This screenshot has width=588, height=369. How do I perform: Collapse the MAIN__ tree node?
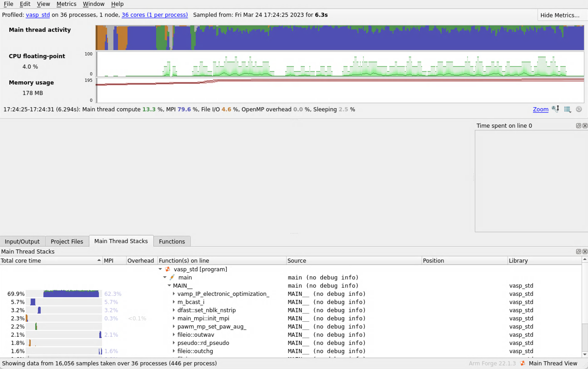[x=169, y=285]
